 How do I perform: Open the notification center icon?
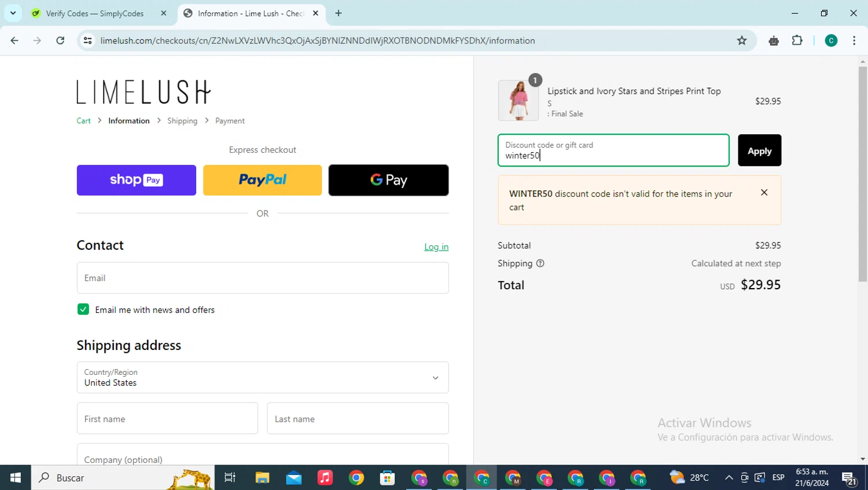tap(849, 478)
